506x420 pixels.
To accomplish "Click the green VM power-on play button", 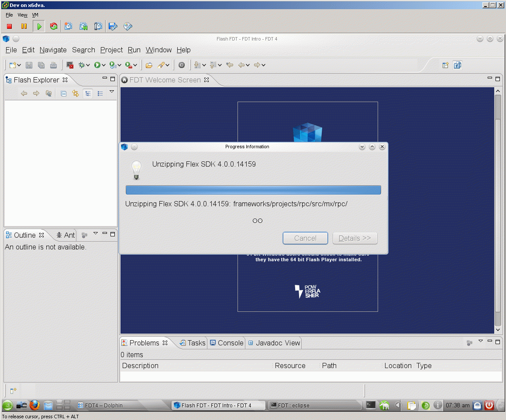I will 39,27.
